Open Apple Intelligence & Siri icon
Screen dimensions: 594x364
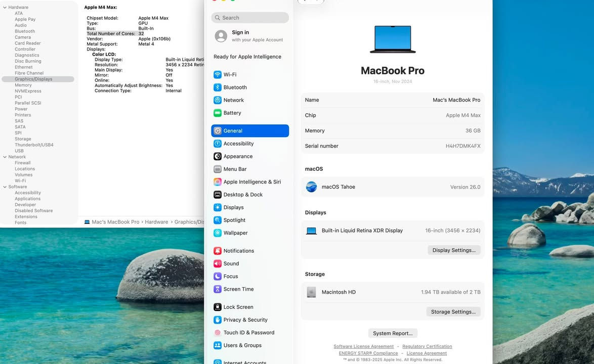pyautogui.click(x=218, y=182)
